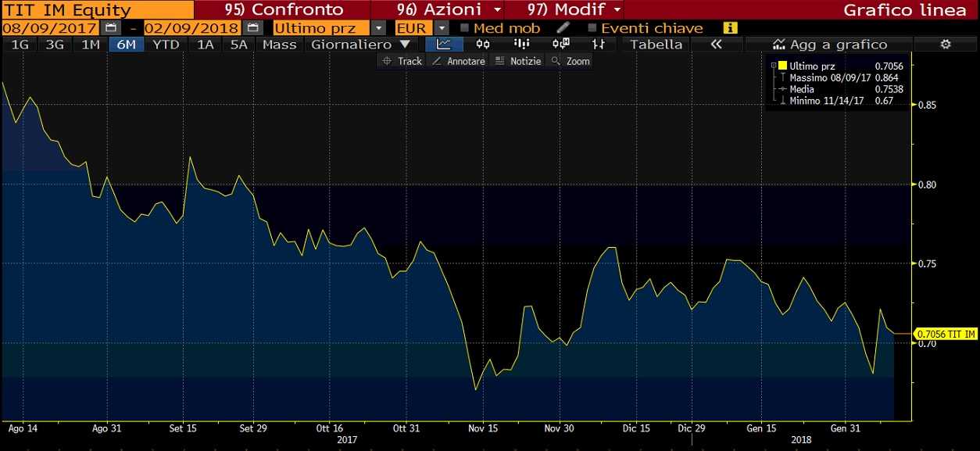
Task: Click the Minimo marker icon in legend
Action: [x=782, y=101]
